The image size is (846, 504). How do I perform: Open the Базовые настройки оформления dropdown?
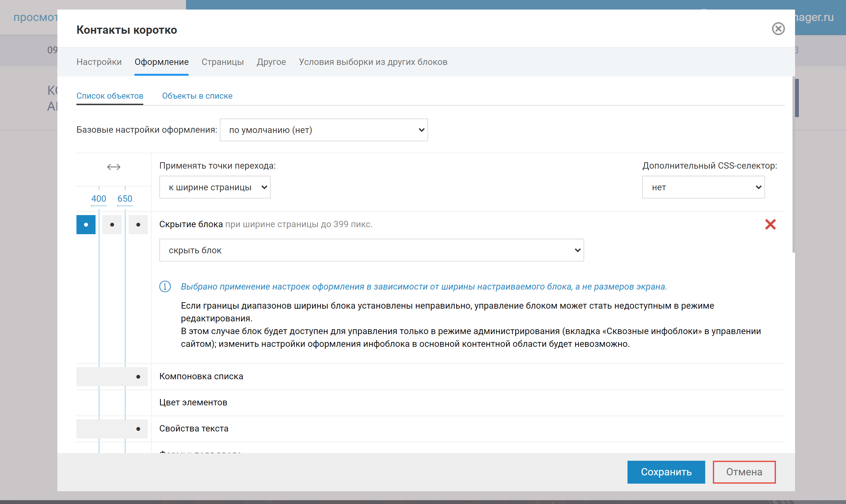click(x=323, y=130)
